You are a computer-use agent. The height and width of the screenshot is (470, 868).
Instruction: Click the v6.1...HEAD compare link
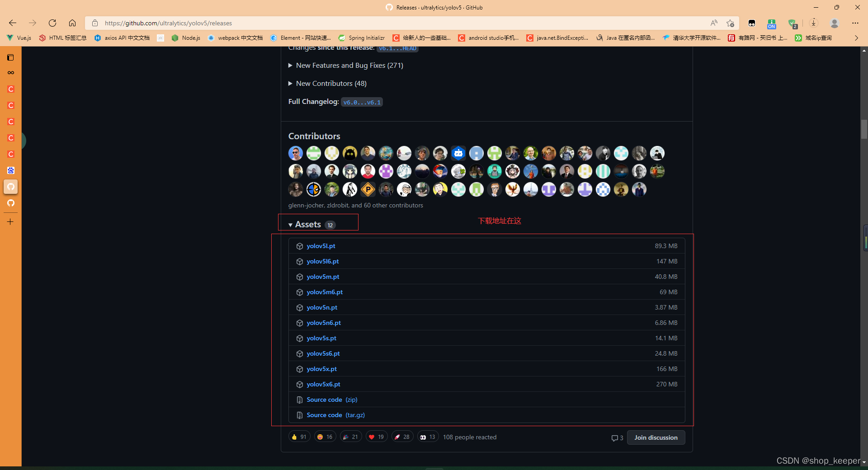397,49
